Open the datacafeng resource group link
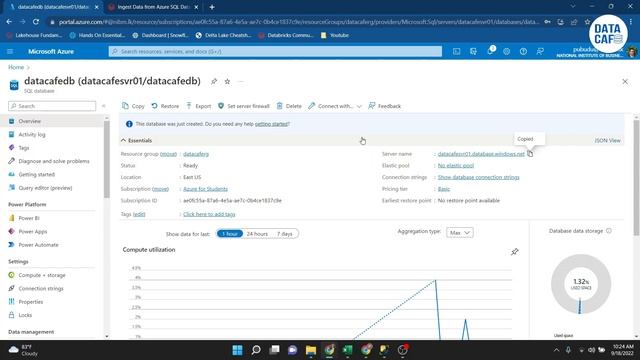 click(x=196, y=154)
